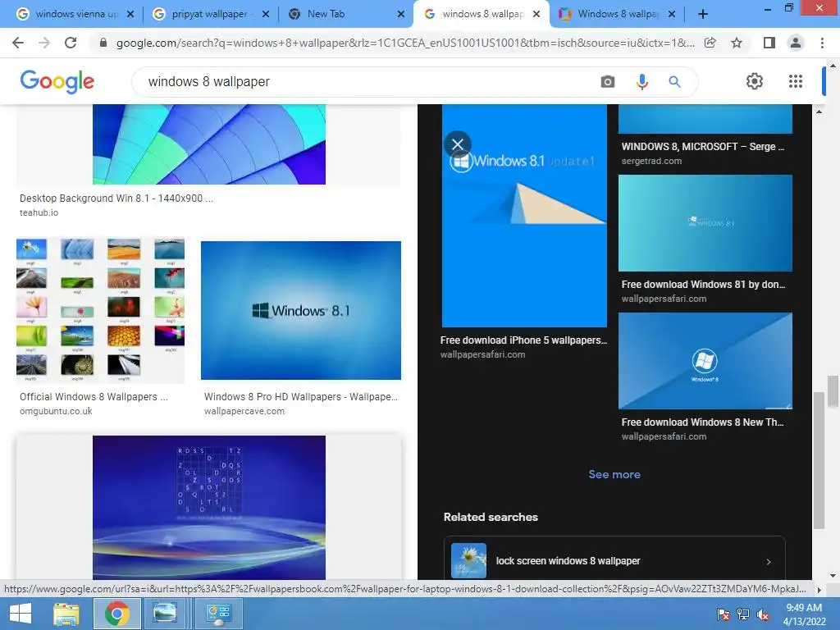Click the teahub.io source text
Viewport: 840px width, 630px height.
[x=39, y=212]
